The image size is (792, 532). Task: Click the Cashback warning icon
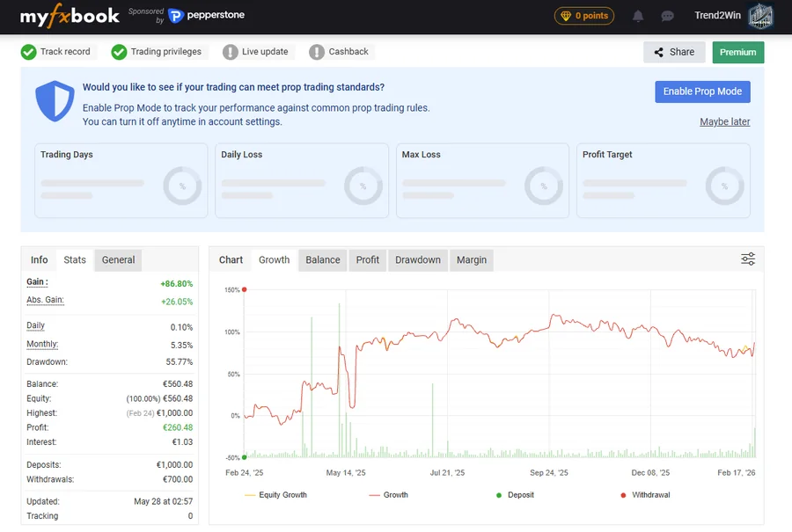coord(317,52)
